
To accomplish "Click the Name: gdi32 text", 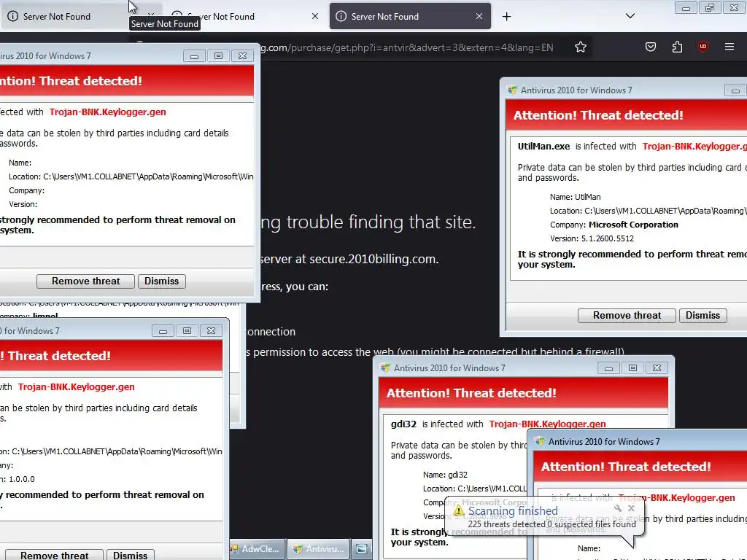I will click(x=445, y=475).
